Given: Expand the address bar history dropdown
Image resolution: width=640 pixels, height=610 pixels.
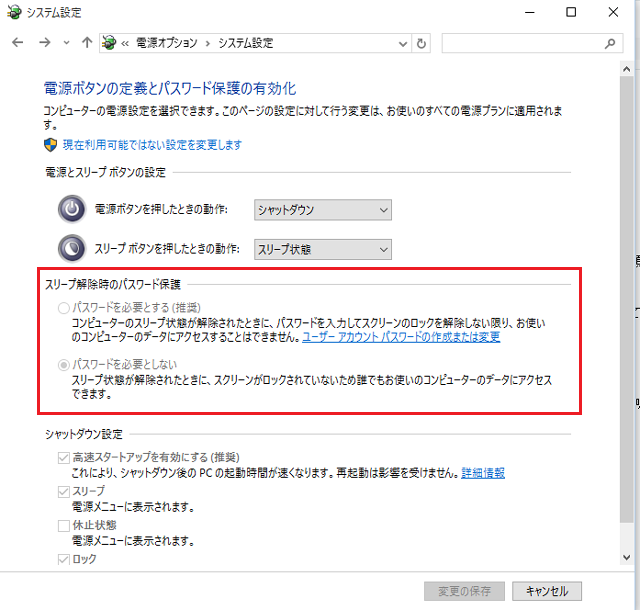Looking at the screenshot, I should click(403, 43).
